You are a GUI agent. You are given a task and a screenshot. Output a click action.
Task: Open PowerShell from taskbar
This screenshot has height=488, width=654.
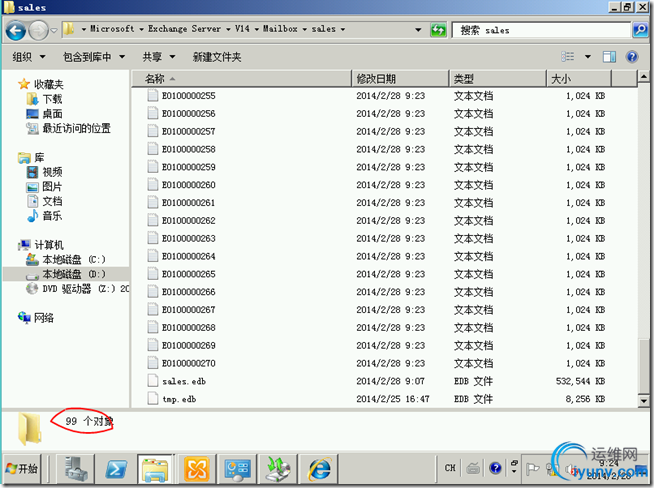click(x=116, y=468)
